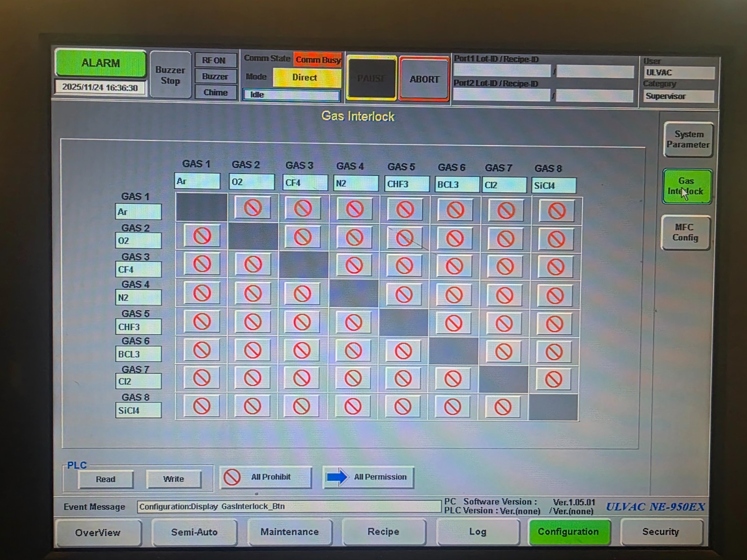
Task: Toggle interlock for O2 row, Ar column
Action: coord(202,236)
